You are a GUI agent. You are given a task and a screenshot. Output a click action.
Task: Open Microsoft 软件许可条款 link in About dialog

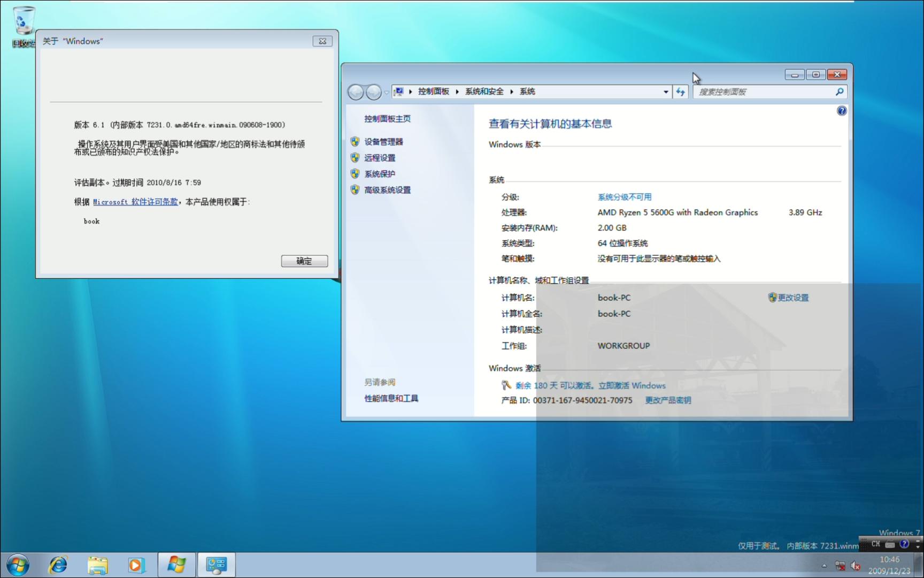[x=135, y=202]
